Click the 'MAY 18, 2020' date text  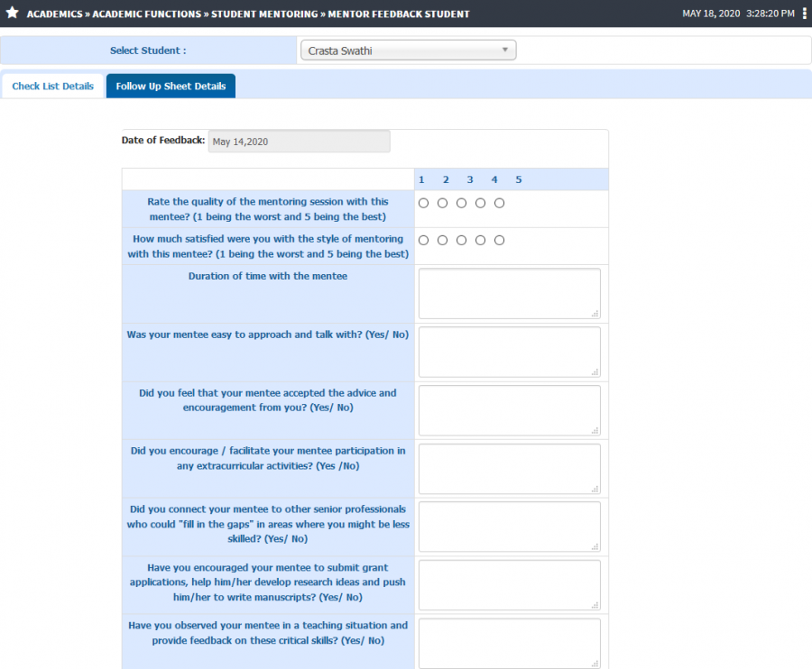click(711, 14)
